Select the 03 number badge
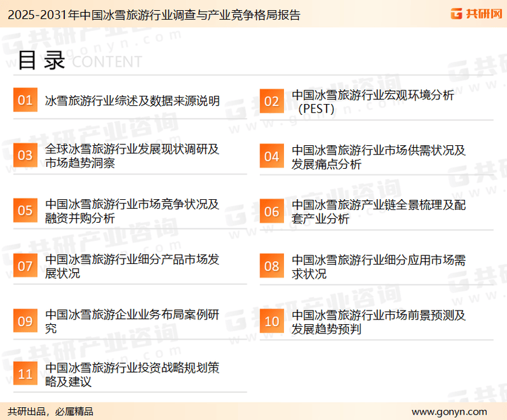This screenshot has width=507, height=420. point(25,156)
